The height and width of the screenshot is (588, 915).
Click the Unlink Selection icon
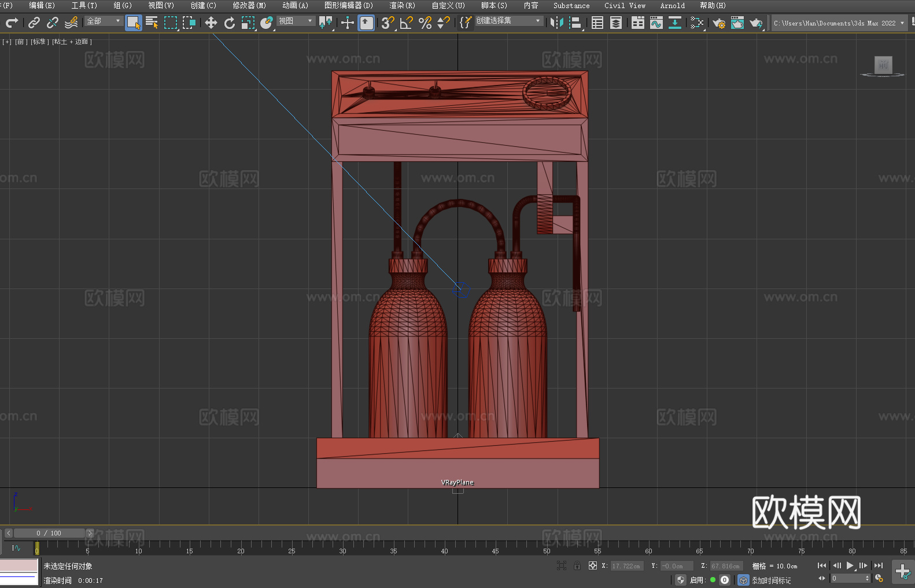(53, 23)
